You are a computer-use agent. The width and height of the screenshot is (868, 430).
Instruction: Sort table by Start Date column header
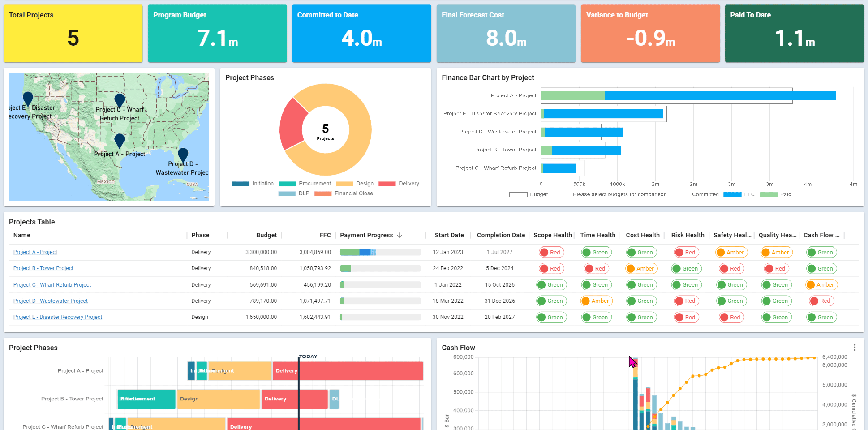pos(449,235)
